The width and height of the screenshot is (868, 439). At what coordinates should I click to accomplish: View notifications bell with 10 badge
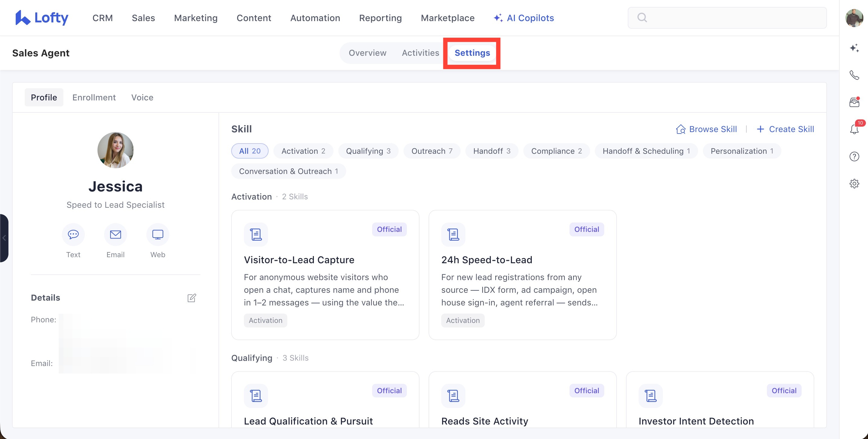pyautogui.click(x=854, y=129)
